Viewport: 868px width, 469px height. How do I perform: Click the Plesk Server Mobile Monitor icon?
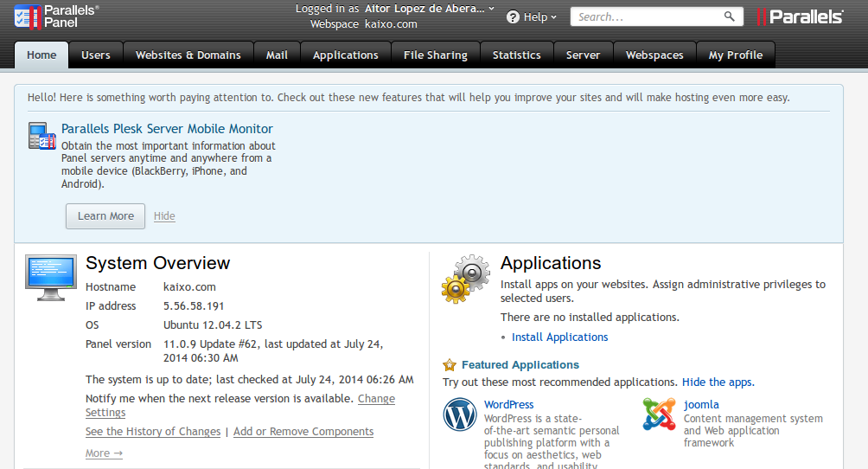point(41,137)
